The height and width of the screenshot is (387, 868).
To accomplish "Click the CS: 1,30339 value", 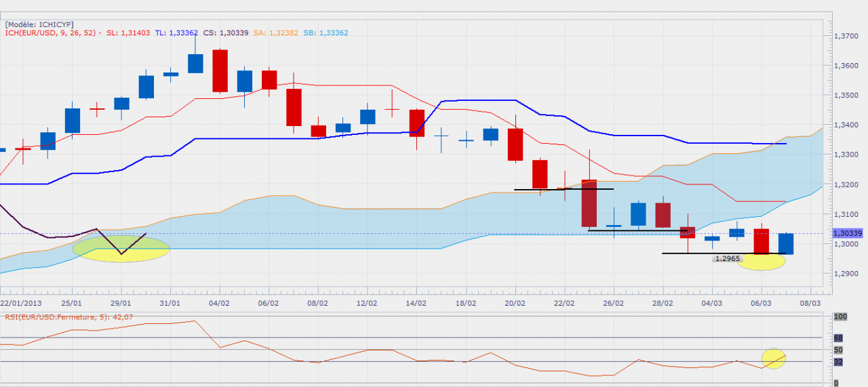I will coord(225,33).
